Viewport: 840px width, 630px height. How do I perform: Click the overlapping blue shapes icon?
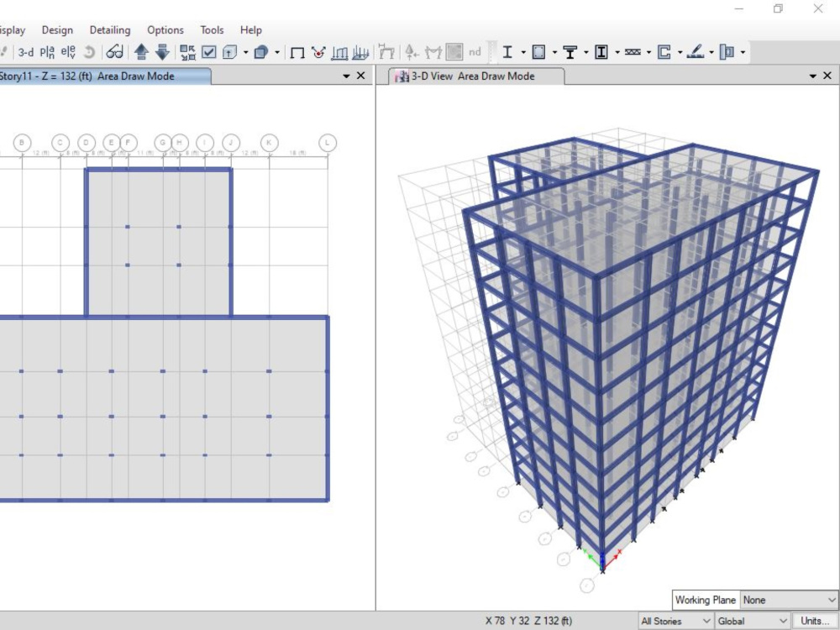(261, 52)
